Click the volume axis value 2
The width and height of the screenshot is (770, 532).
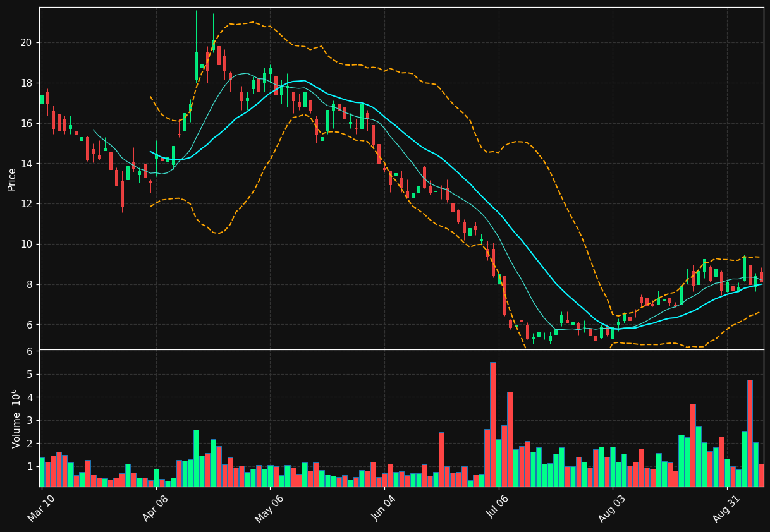click(x=30, y=444)
